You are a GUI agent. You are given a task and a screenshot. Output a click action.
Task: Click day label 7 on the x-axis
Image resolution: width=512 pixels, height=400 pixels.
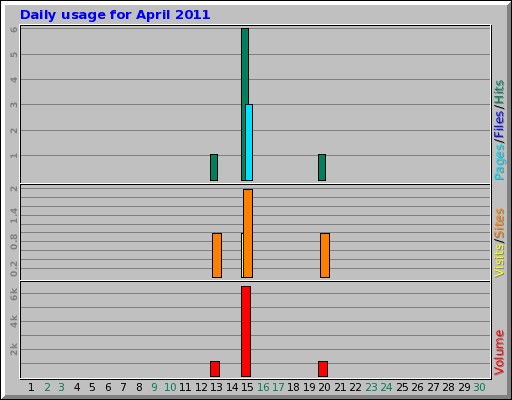(x=123, y=387)
